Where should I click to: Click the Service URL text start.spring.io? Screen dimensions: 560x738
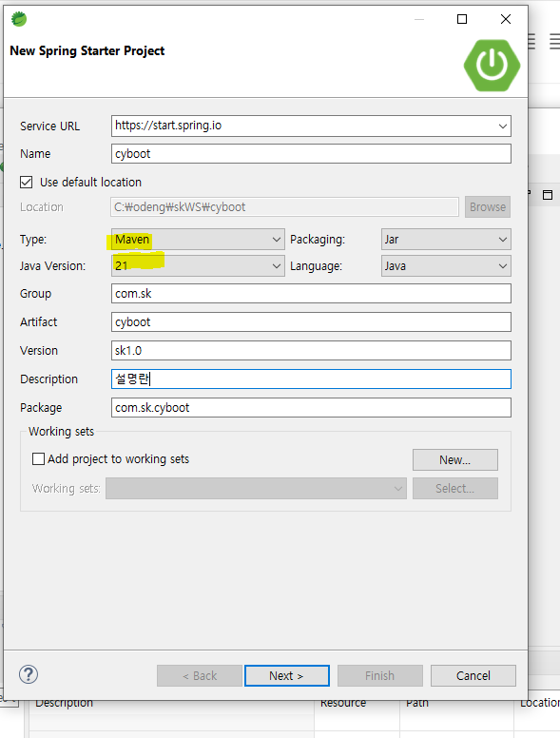[168, 126]
